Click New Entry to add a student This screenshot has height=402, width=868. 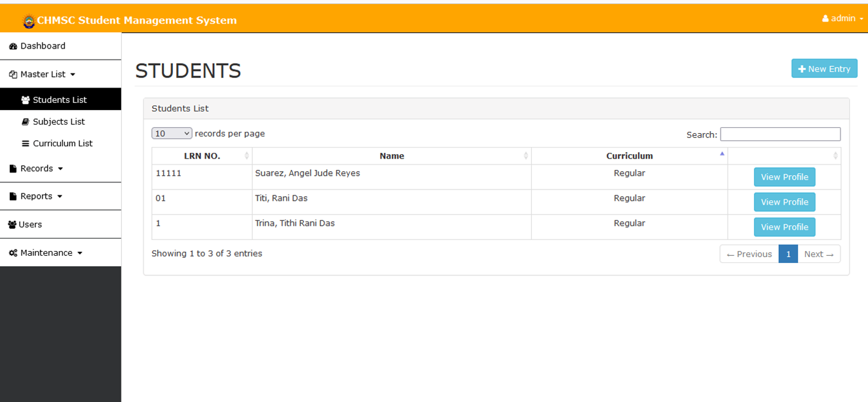(824, 68)
